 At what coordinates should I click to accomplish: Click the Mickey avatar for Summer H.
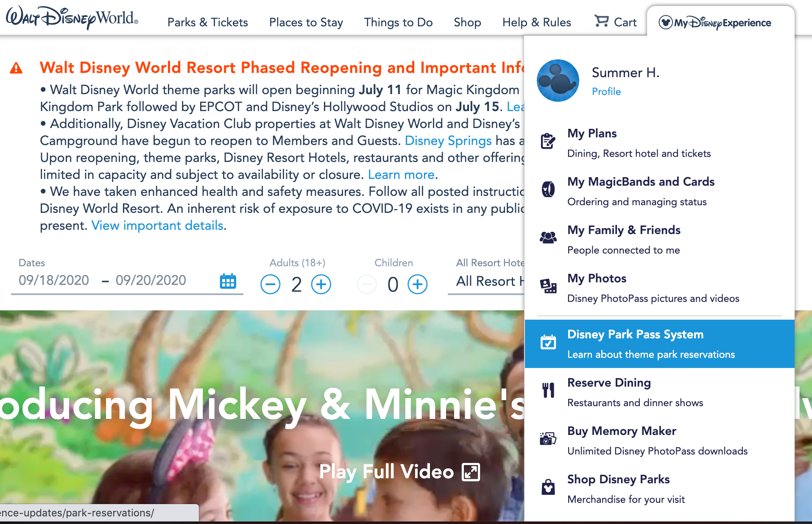(x=558, y=81)
